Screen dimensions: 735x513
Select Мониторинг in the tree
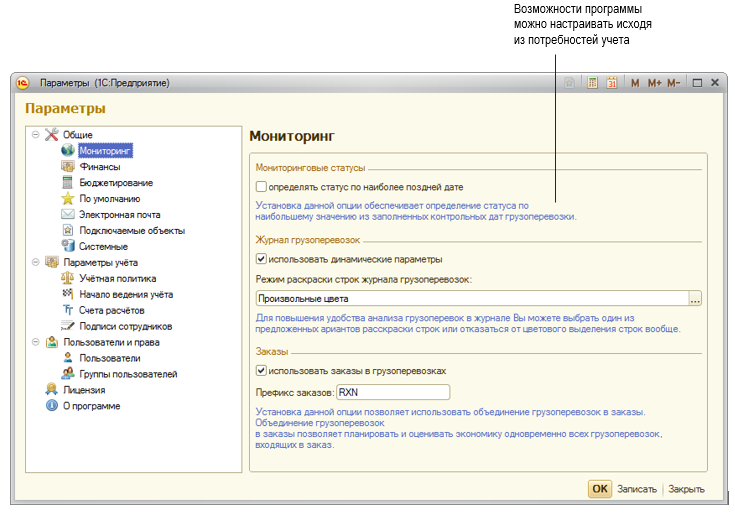[105, 151]
